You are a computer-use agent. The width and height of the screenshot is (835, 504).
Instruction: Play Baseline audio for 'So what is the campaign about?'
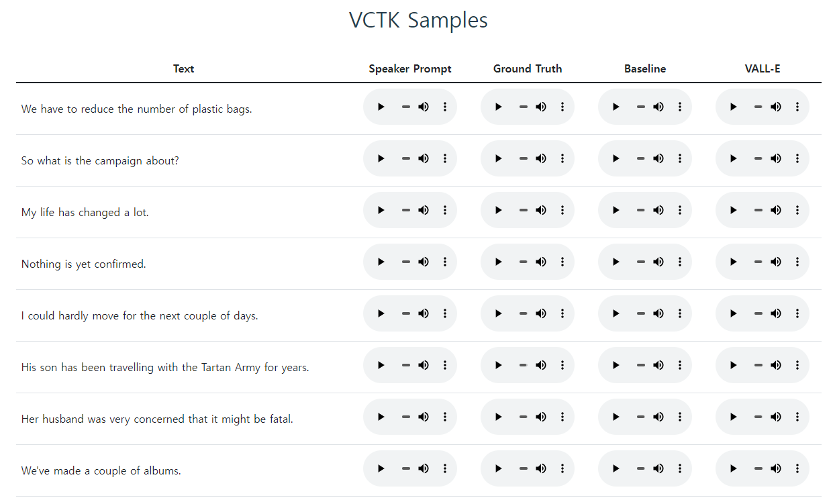tap(616, 158)
